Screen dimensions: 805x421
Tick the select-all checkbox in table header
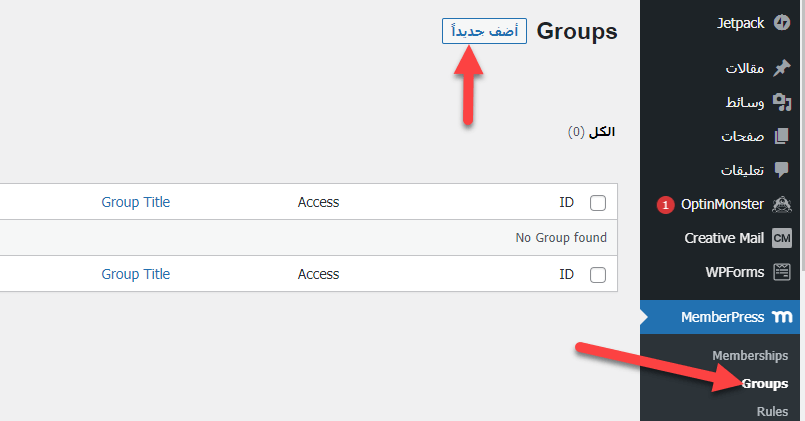pyautogui.click(x=598, y=203)
